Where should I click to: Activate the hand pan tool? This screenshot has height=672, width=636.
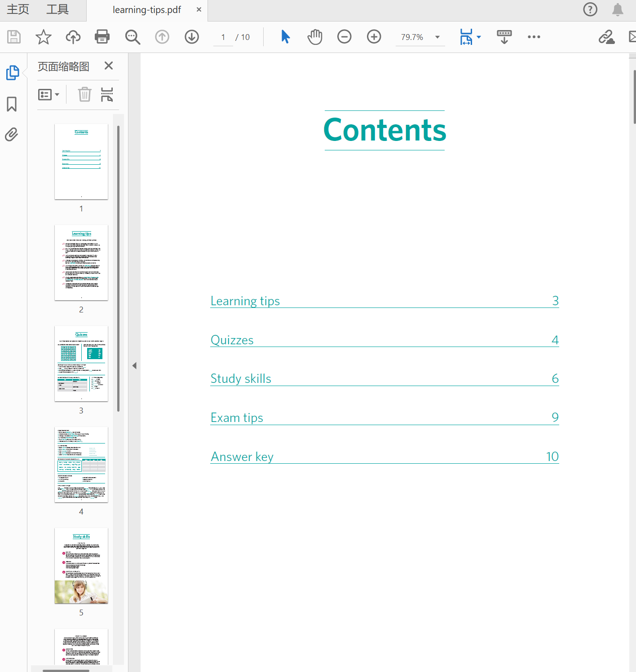tap(314, 37)
